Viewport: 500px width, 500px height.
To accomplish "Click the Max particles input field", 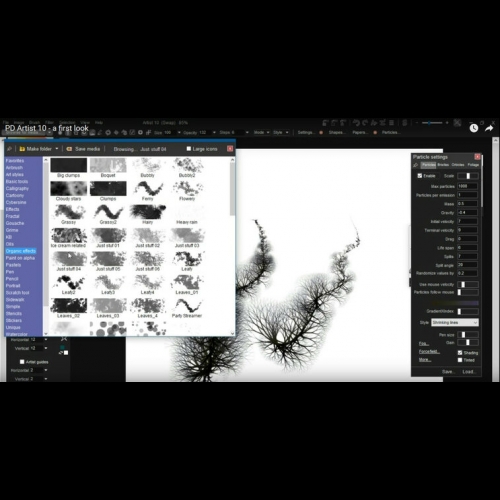I will click(467, 186).
